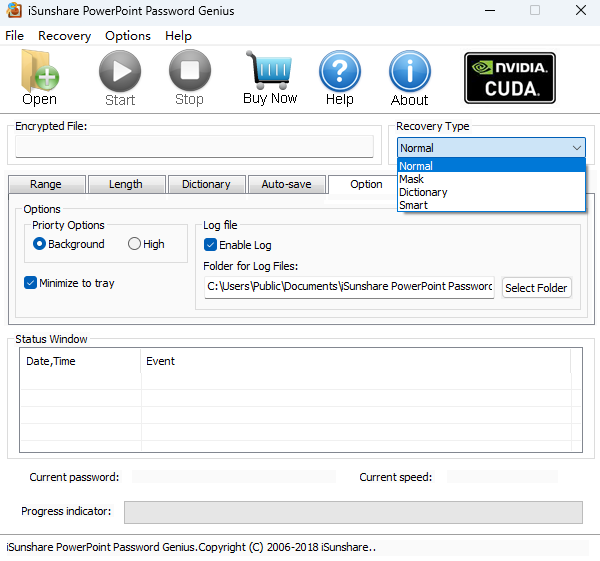The image size is (600, 561).
Task: Choose Mask from the recovery type list
Action: click(491, 179)
